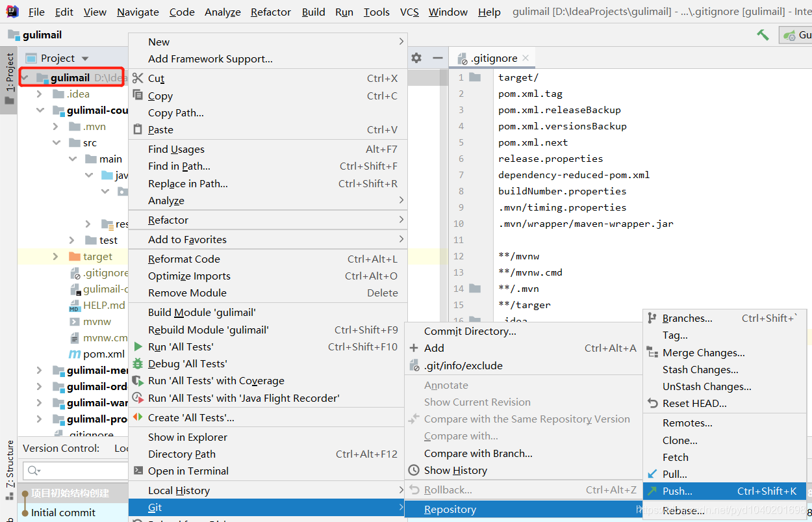Viewport: 812px width, 522px height.
Task: Click the Branches icon in Repository submenu
Action: click(x=652, y=318)
